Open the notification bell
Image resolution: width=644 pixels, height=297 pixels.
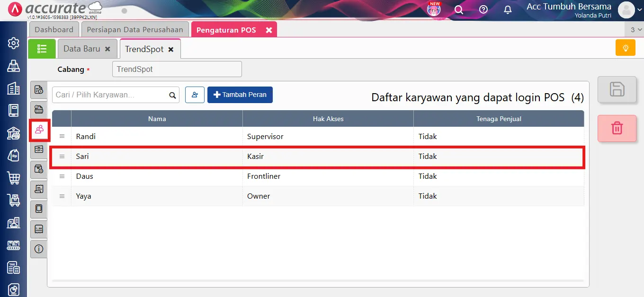point(508,9)
